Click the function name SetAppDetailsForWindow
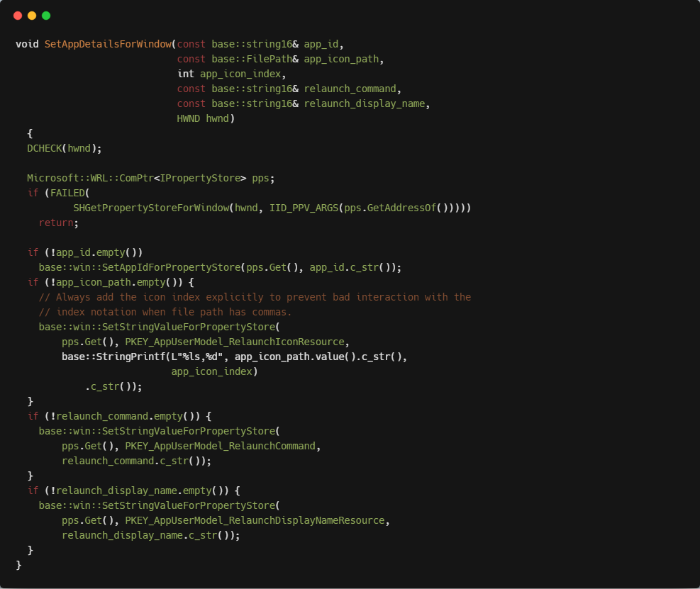700x589 pixels. (108, 44)
